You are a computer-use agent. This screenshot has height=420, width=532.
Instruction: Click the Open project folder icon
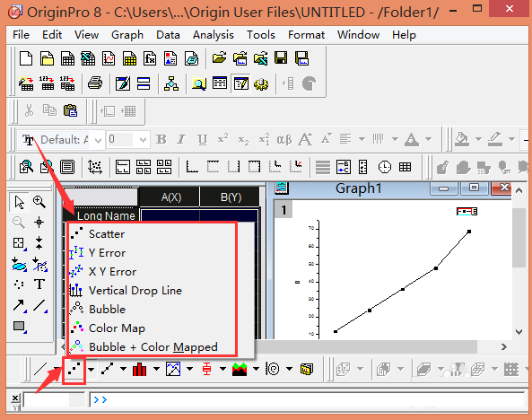pos(219,58)
